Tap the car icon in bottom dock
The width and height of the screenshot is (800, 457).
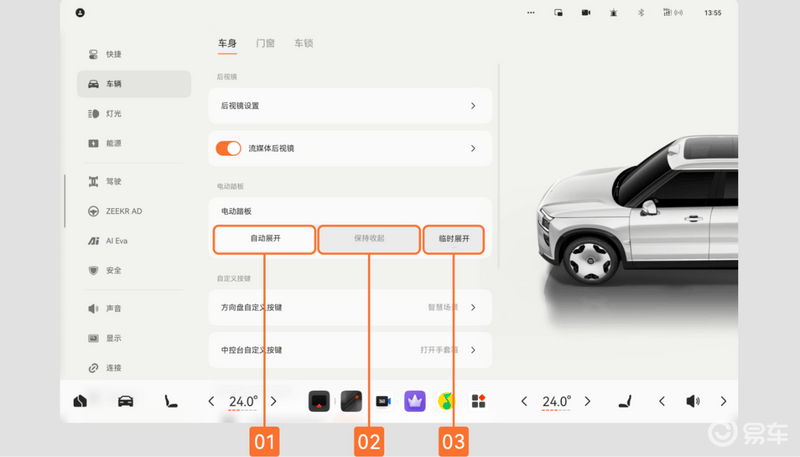tap(126, 401)
